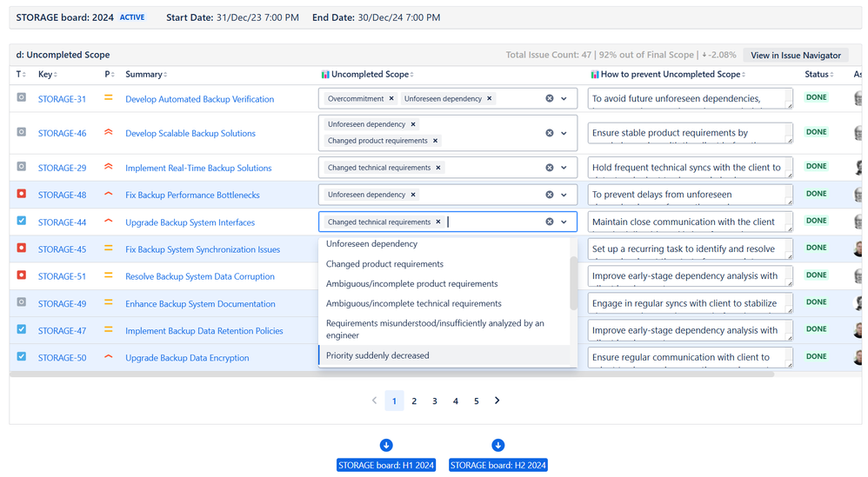Click the bug type icon for STORAGE-48
Screen dimensions: 868x477
coord(21,194)
